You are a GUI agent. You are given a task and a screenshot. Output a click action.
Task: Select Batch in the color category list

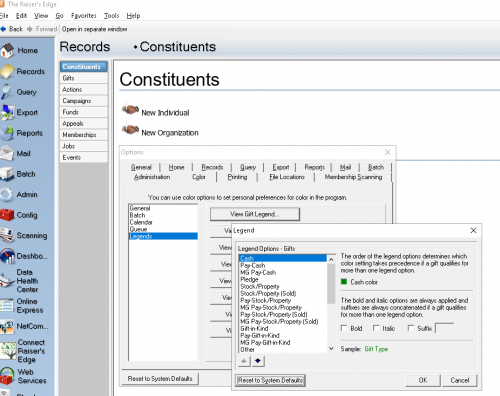pos(137,215)
